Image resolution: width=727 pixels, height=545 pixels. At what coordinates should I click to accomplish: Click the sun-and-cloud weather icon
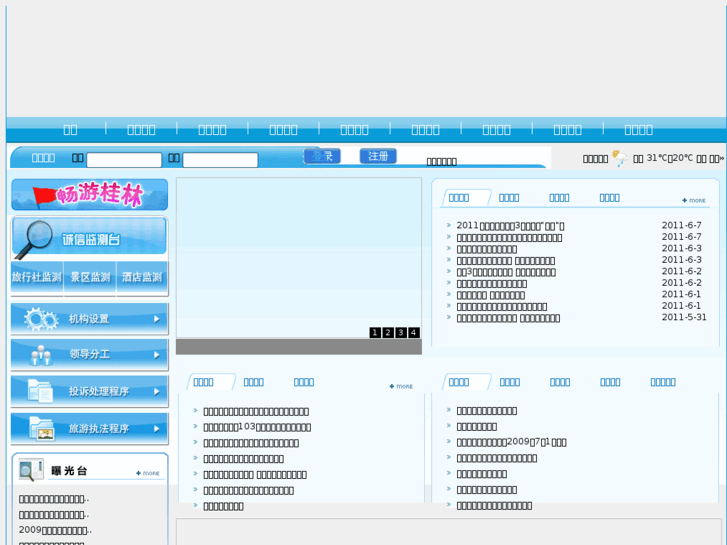(x=620, y=158)
